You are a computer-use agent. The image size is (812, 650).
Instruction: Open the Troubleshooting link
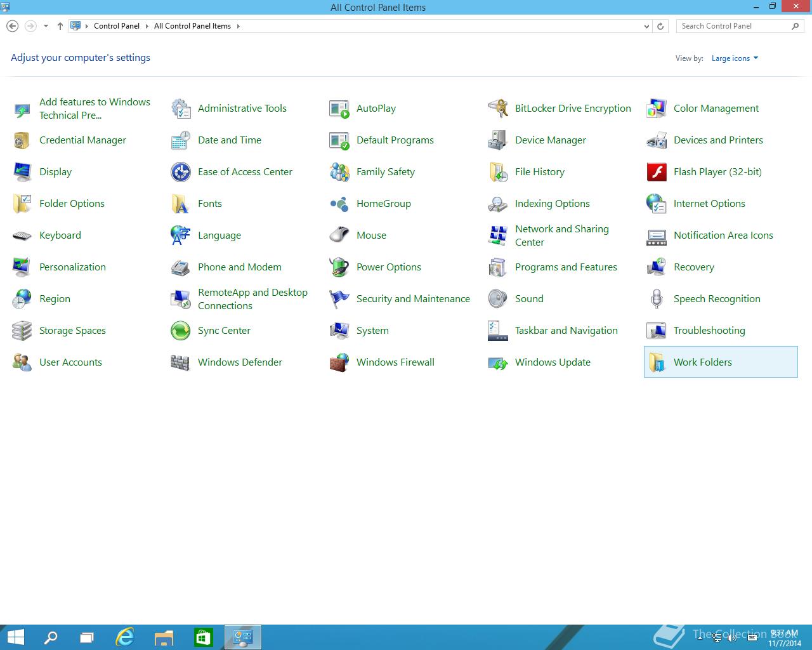(x=709, y=331)
